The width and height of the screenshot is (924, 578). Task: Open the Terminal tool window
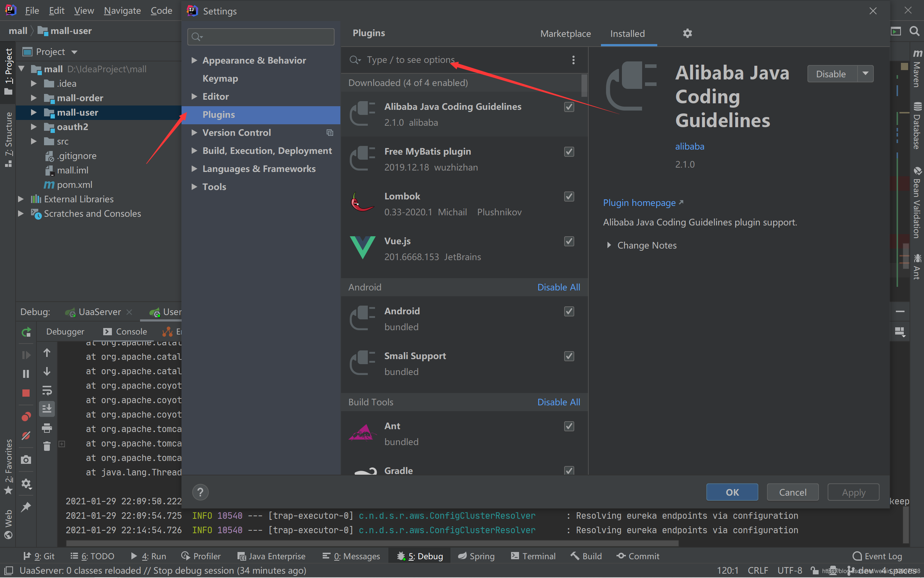533,556
